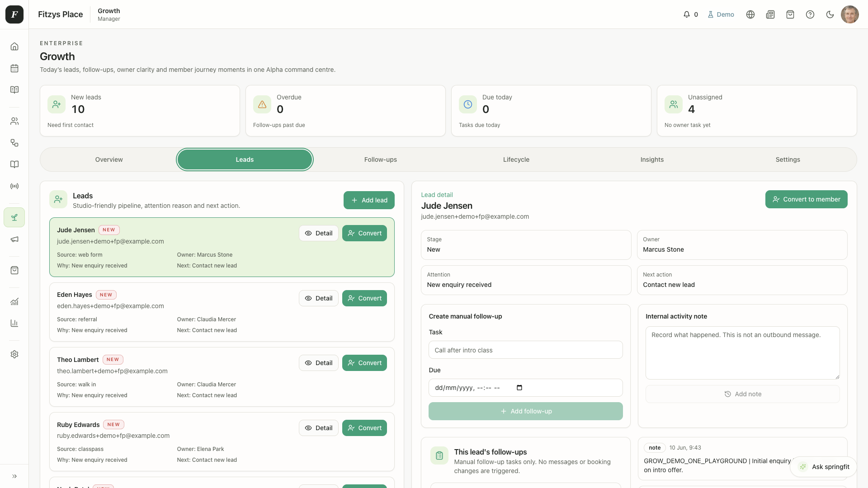Focus the Internal activity note textarea
Screen dimensions: 868x488
pos(742,353)
